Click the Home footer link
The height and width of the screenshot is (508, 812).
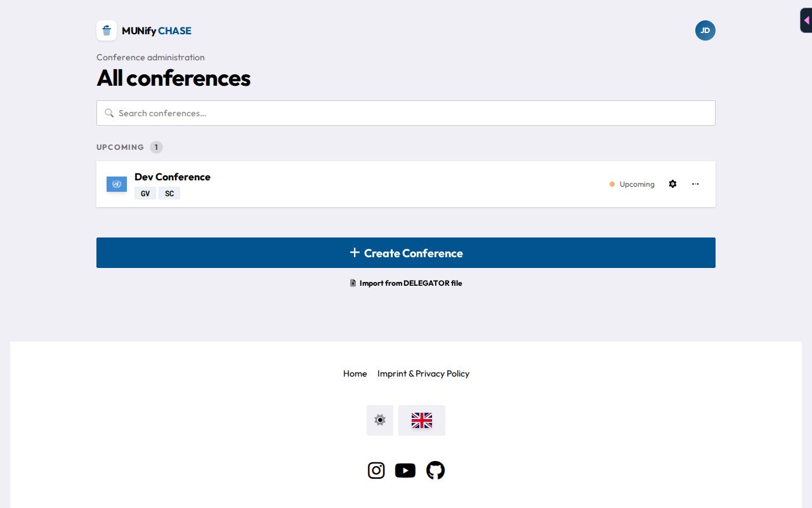355,373
